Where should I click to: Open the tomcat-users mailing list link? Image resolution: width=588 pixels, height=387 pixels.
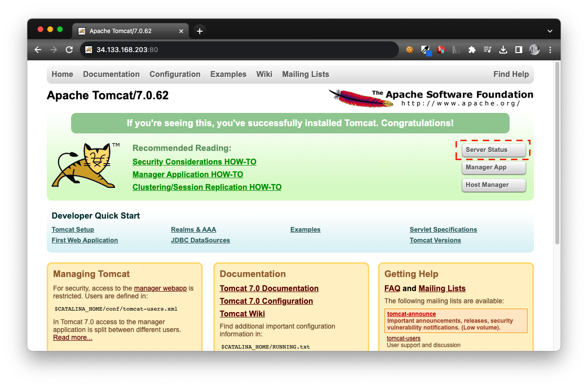point(403,338)
